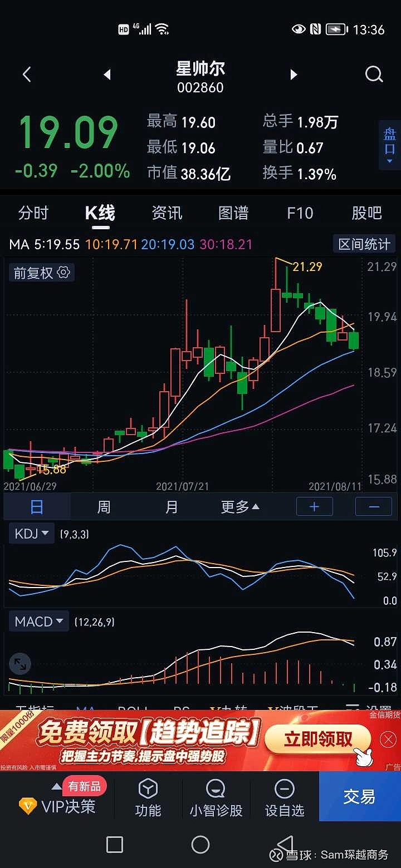
Task: Go to previous stock with left triangle
Action: 107,74
